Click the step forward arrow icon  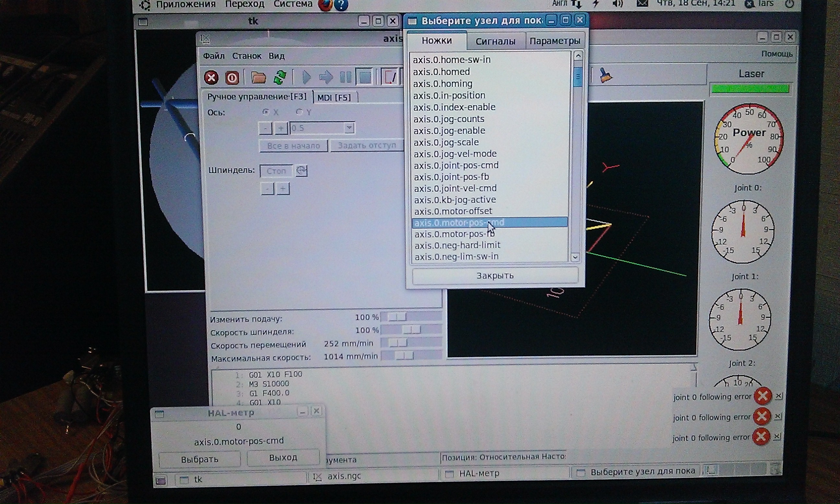pos(326,77)
